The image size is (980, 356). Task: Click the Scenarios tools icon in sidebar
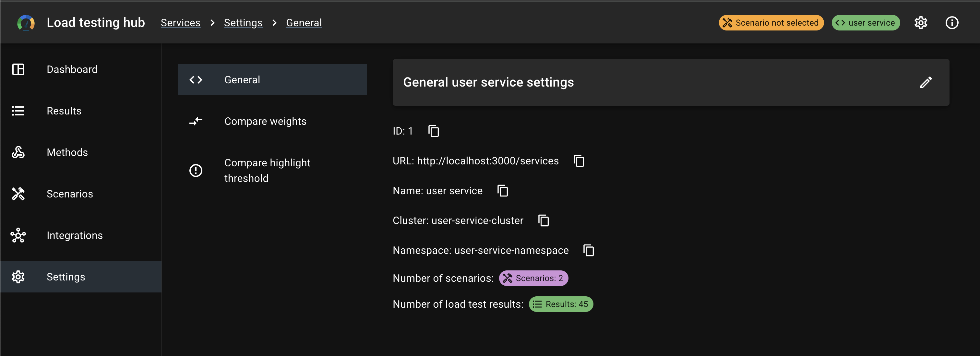click(18, 194)
